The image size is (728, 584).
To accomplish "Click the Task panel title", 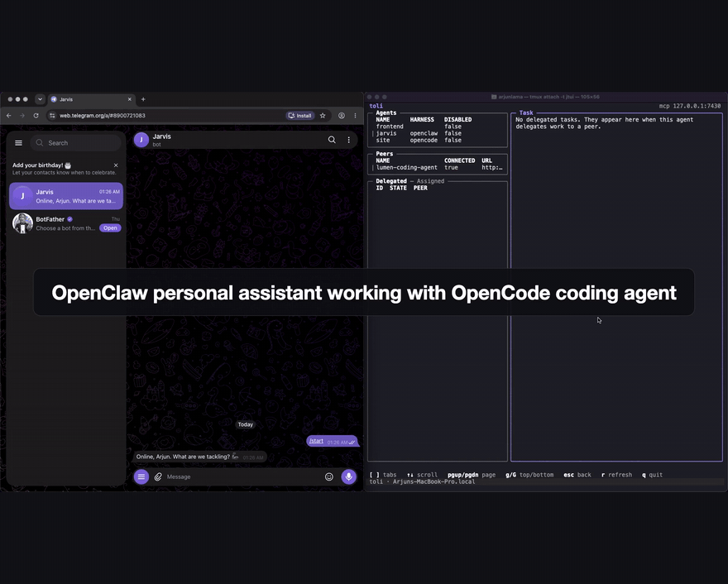I will pos(526,112).
